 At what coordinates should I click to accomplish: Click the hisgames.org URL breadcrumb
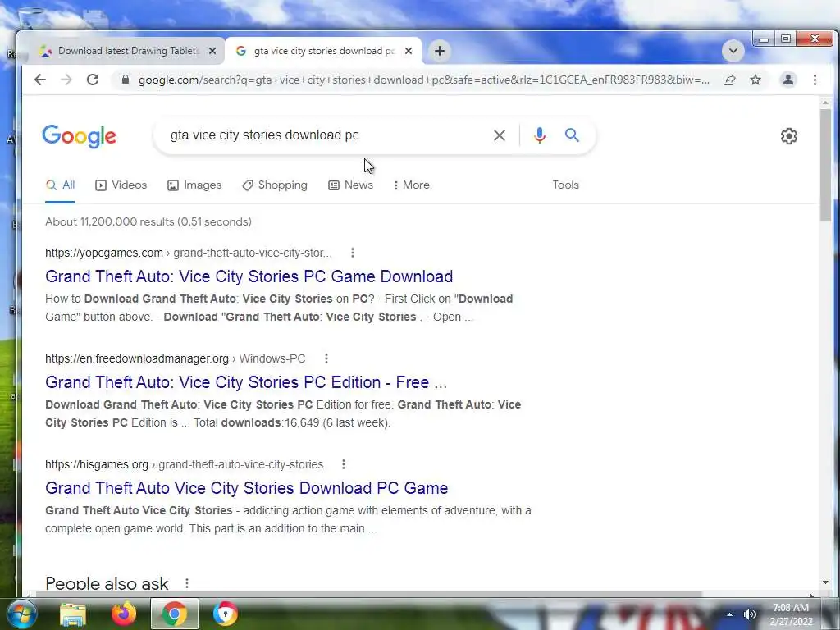click(x=185, y=464)
